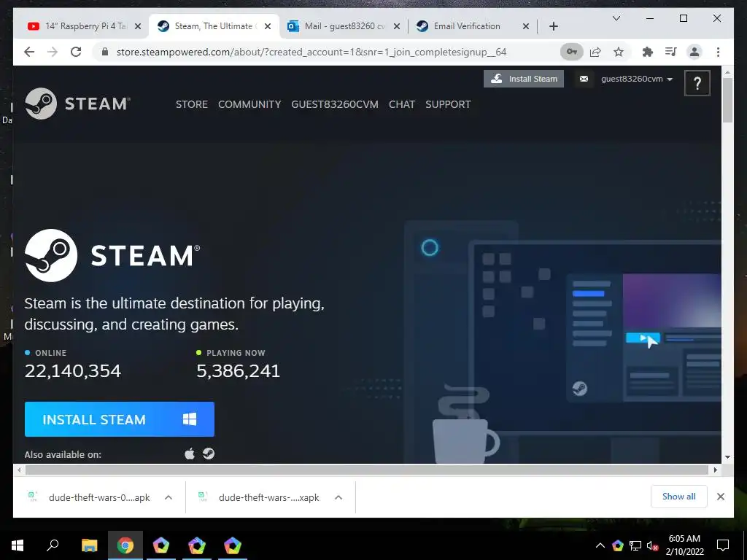This screenshot has width=747, height=560.
Task: Click the PLAYING NOW count 5,386,241
Action: 239,371
